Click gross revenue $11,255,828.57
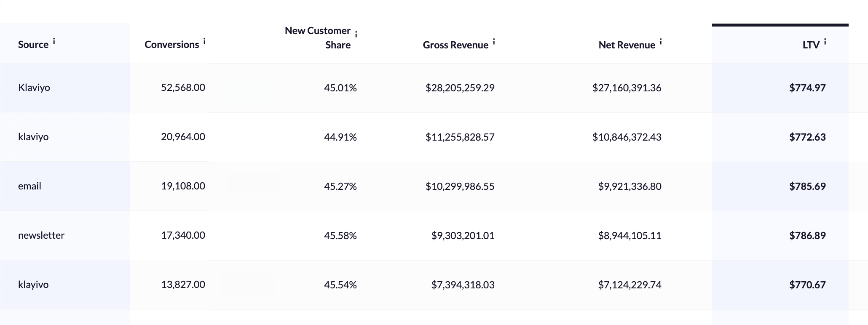The width and height of the screenshot is (868, 325). click(x=460, y=137)
